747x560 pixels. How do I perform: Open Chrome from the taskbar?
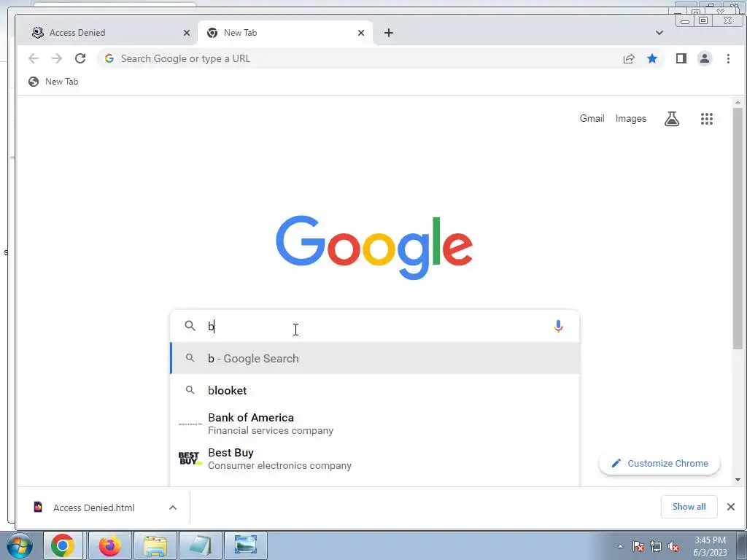click(x=63, y=545)
